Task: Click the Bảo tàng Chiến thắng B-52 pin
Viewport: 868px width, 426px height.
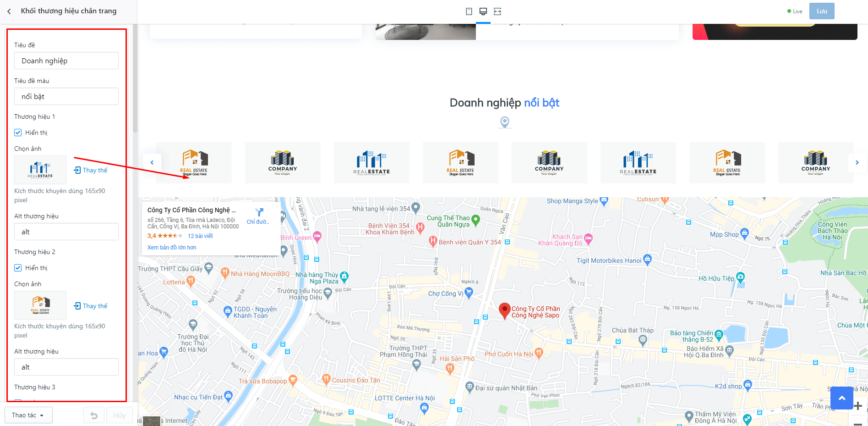Action: point(719,335)
